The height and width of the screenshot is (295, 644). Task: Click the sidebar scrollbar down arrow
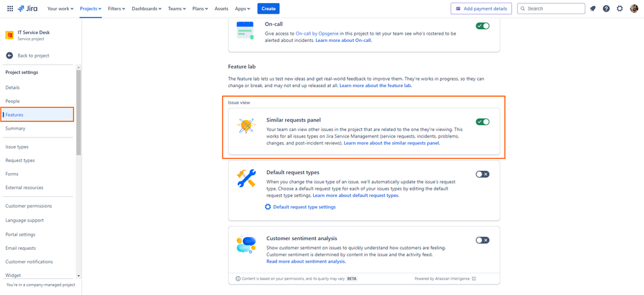point(79,276)
